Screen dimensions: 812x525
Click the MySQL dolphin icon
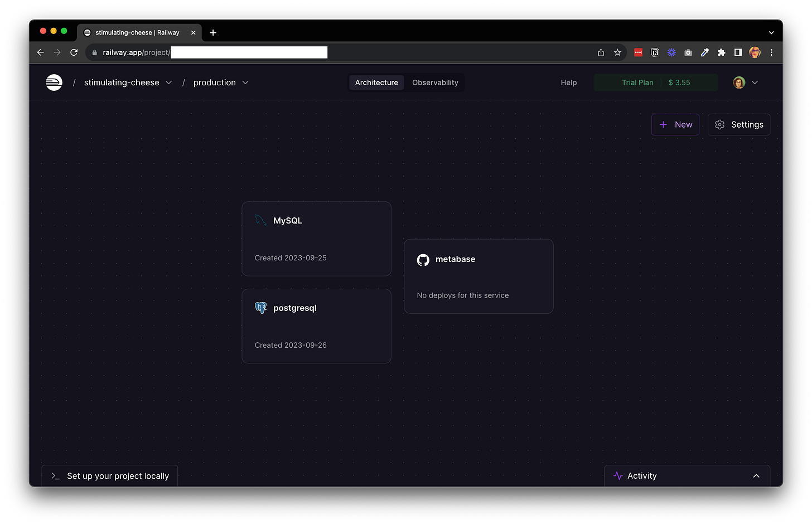[x=260, y=220]
